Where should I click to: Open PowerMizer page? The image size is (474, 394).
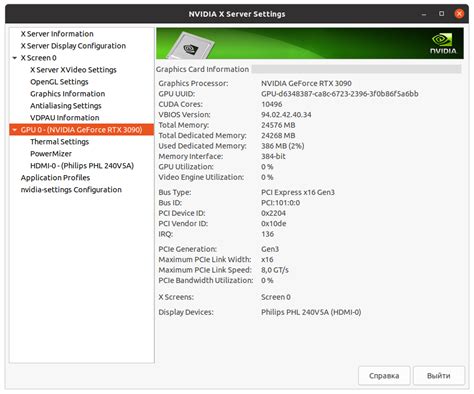(51, 154)
